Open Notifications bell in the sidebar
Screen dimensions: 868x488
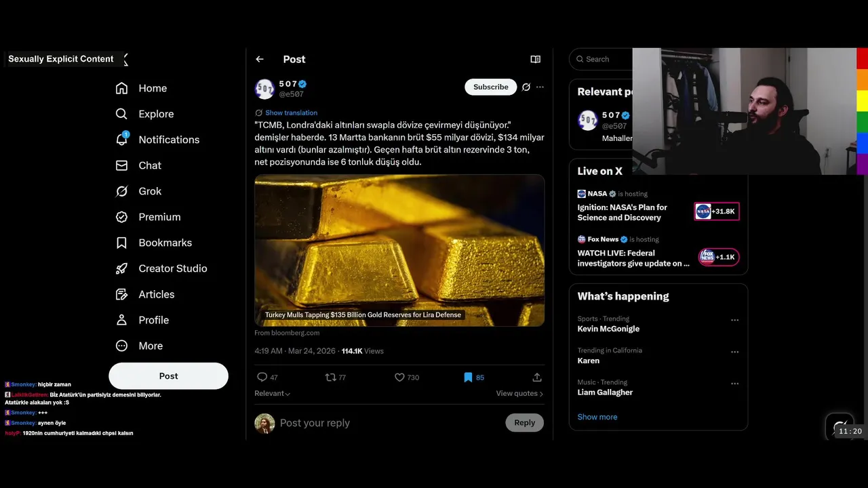click(x=122, y=140)
